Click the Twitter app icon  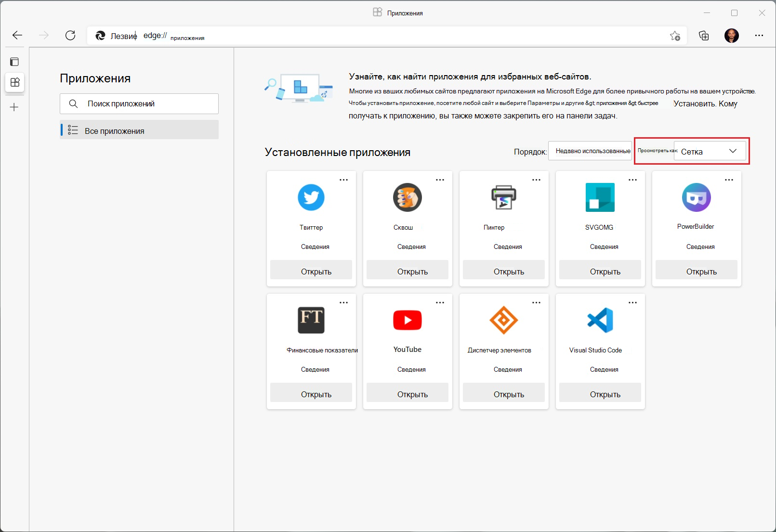(311, 197)
